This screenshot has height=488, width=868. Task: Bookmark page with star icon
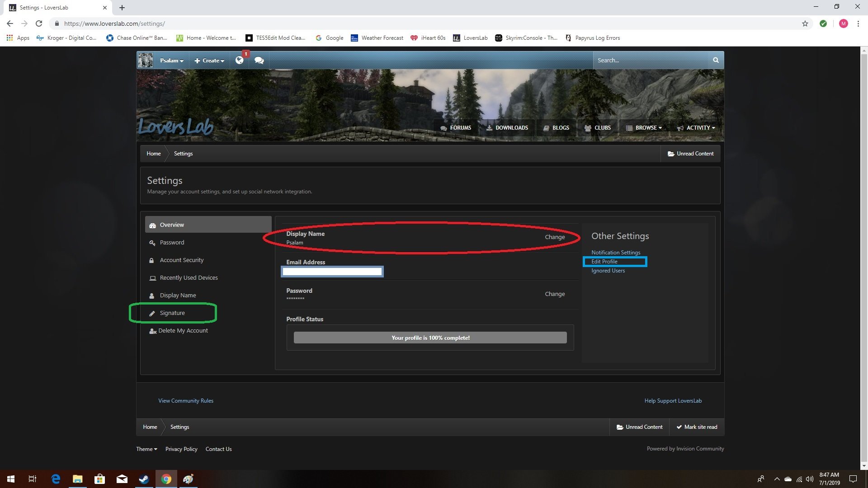click(805, 23)
